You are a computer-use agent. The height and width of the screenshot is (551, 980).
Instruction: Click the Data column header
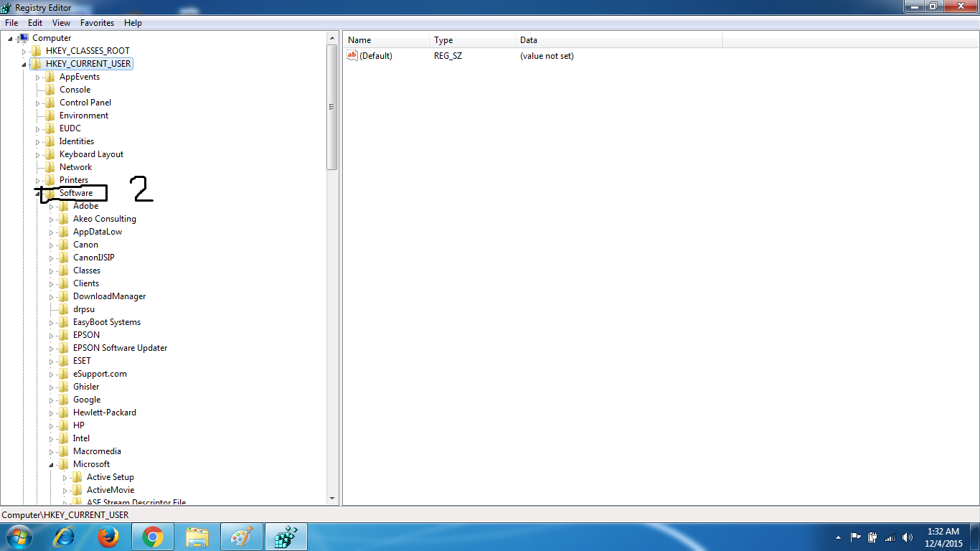pyautogui.click(x=618, y=40)
